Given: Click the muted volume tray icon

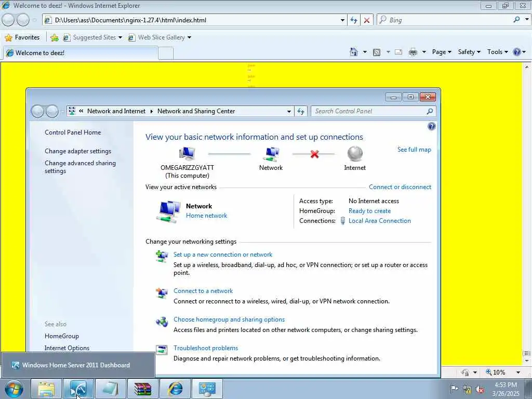Looking at the screenshot, I should [480, 389].
